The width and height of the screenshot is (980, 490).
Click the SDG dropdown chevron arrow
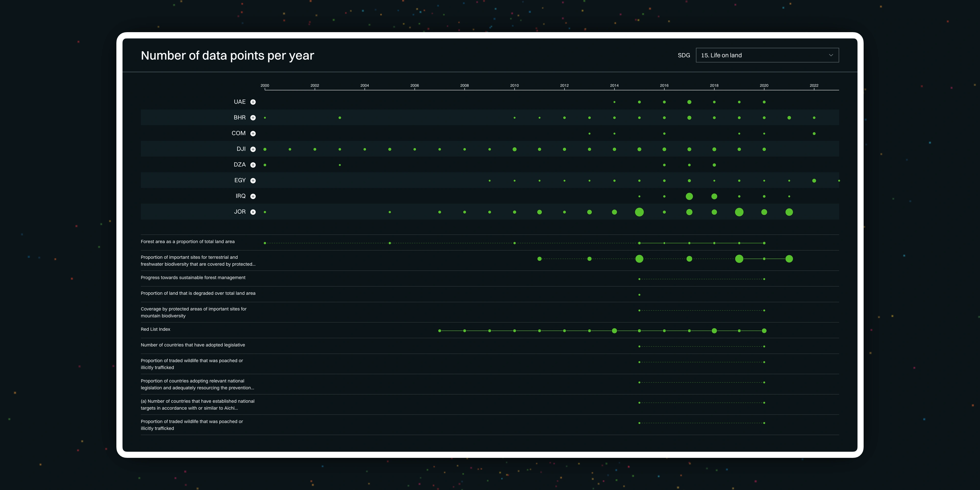click(831, 55)
